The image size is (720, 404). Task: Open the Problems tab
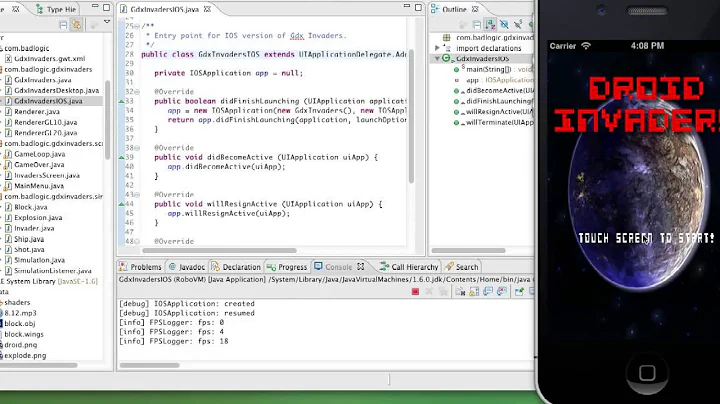141,267
